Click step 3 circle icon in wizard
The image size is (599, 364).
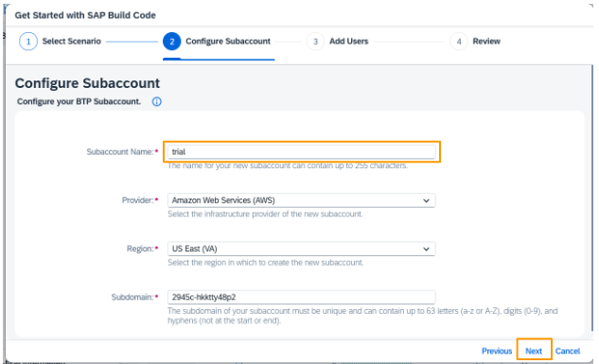click(x=315, y=42)
